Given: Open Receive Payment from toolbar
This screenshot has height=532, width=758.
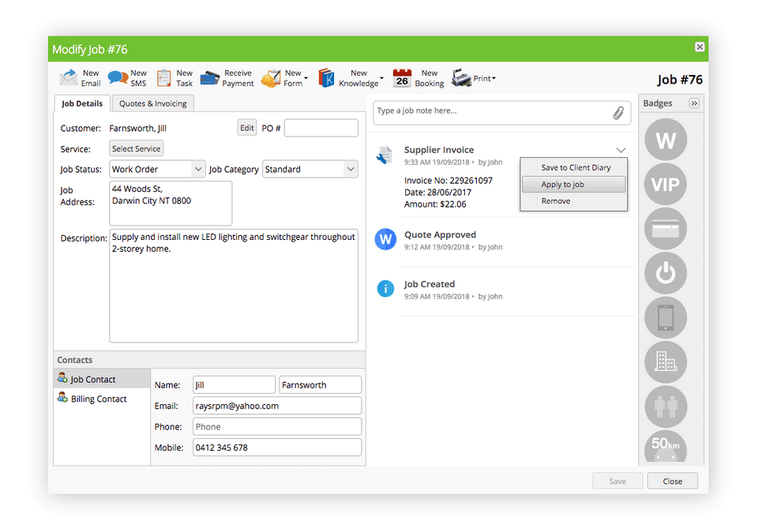Looking at the screenshot, I should click(227, 78).
